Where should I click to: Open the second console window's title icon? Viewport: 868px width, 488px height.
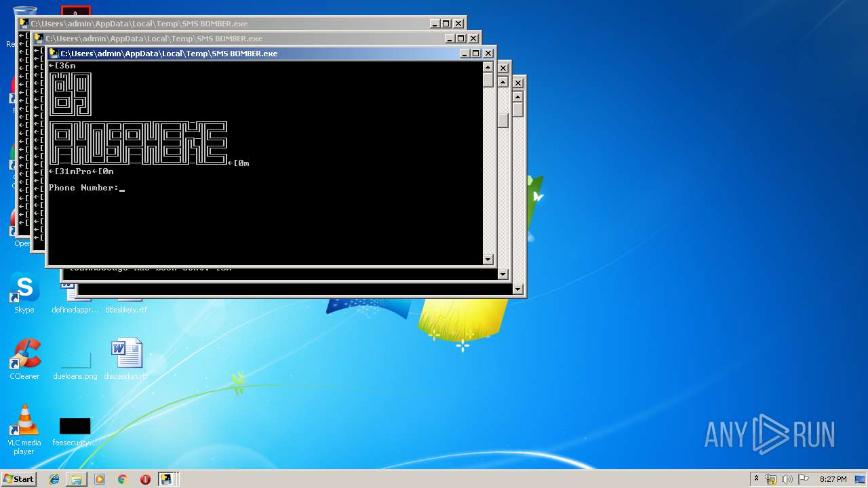39,39
